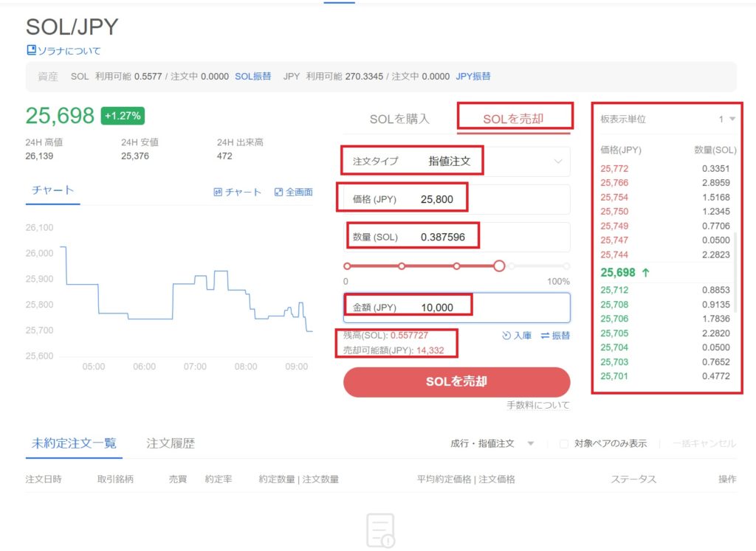Open the 成行・指値注文 filter dropdown
This screenshot has height=551, width=756.
(492, 443)
